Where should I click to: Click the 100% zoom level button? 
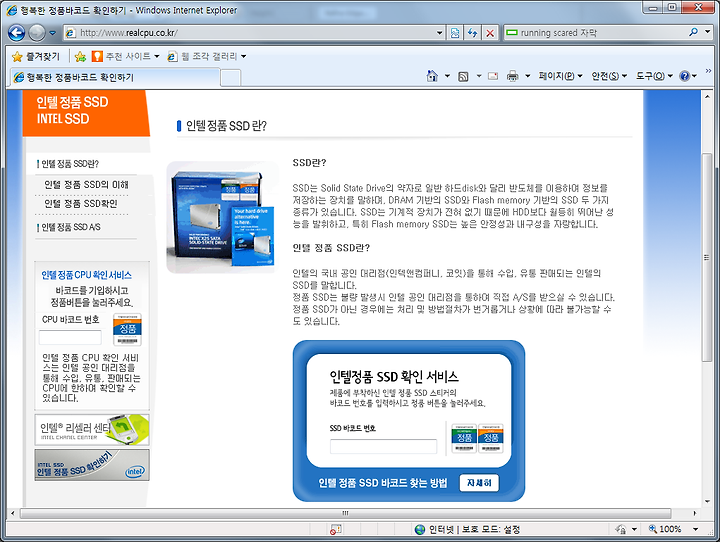665,529
